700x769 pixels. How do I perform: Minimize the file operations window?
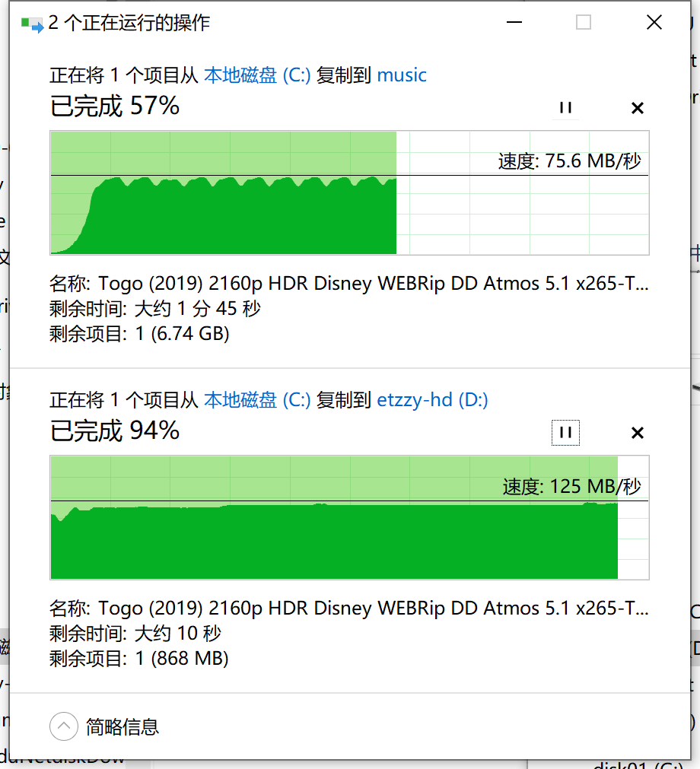pyautogui.click(x=514, y=23)
